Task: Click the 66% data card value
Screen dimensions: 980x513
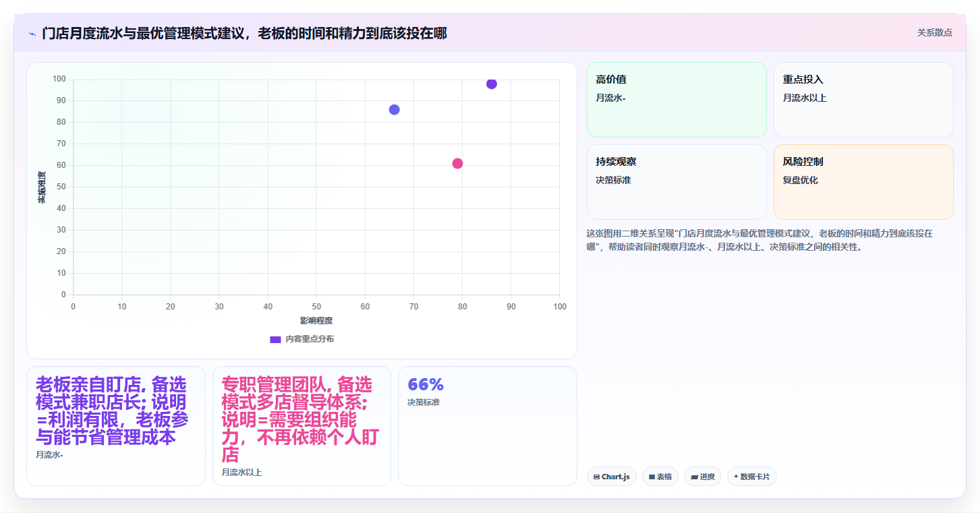Action: pyautogui.click(x=426, y=385)
